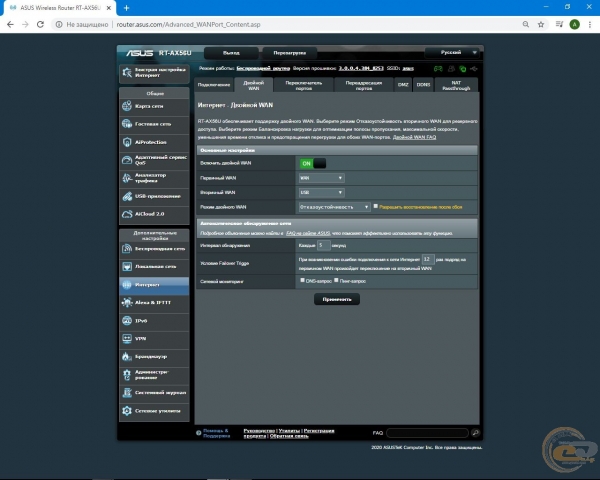Click the FAQ search input field

click(427, 433)
